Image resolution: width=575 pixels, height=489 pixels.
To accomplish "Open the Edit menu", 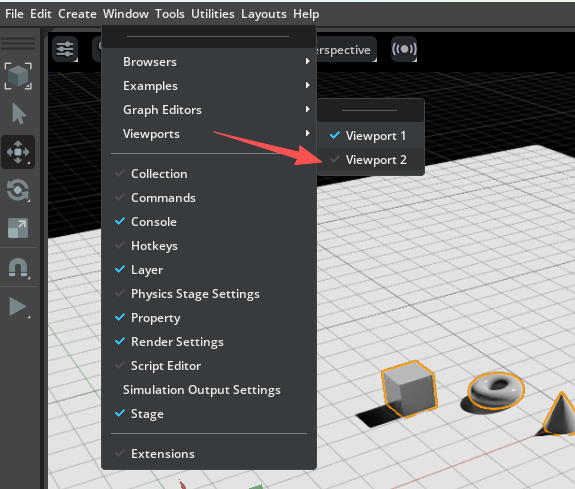I will 41,14.
